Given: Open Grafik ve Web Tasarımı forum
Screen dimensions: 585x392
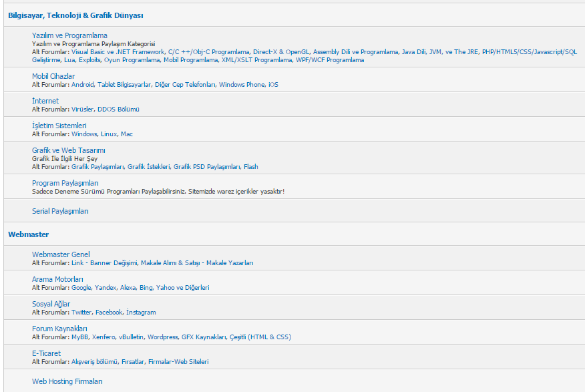Looking at the screenshot, I should 68,150.
